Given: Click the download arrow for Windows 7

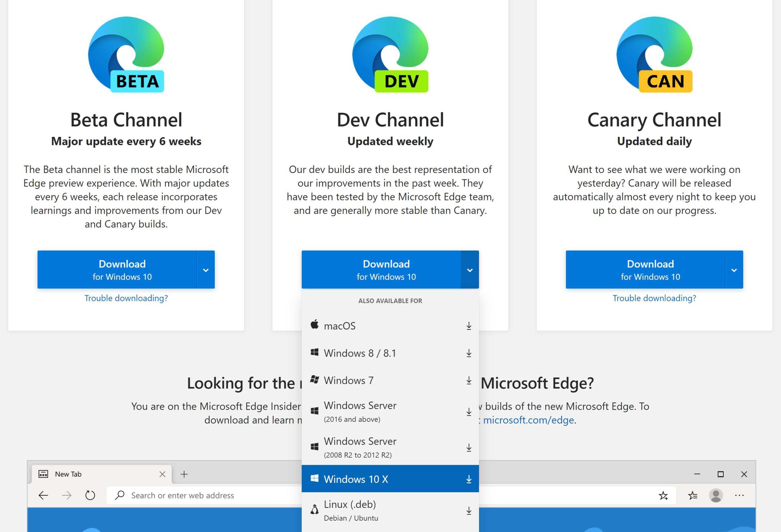Looking at the screenshot, I should click(x=469, y=380).
